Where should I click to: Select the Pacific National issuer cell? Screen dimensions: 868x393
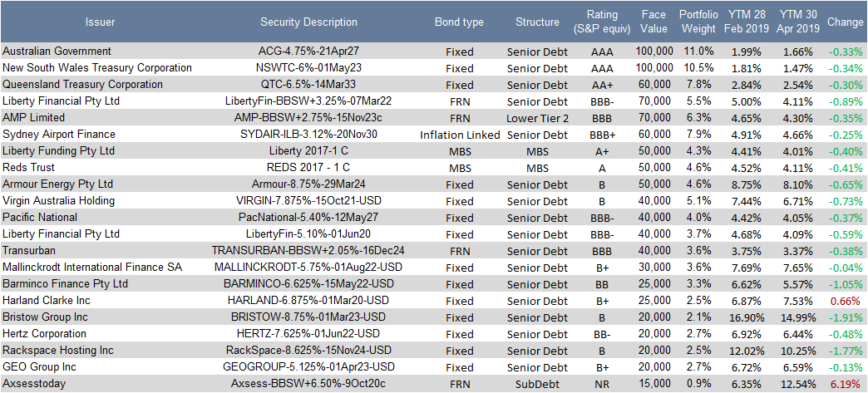(40, 218)
